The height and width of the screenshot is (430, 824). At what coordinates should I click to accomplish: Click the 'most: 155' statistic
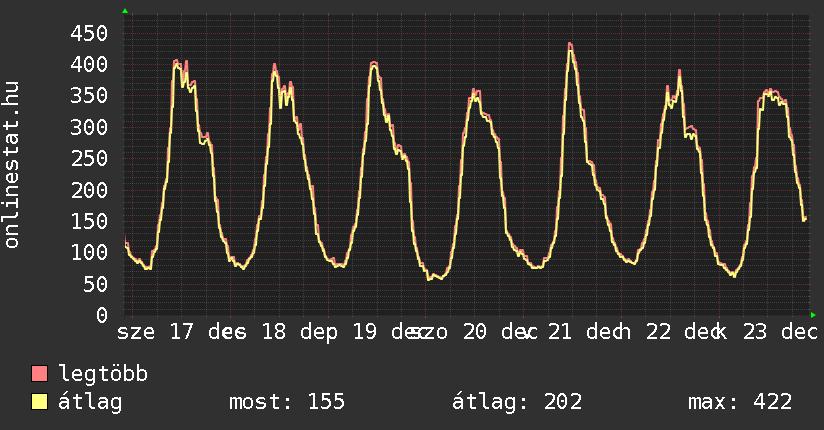[287, 402]
